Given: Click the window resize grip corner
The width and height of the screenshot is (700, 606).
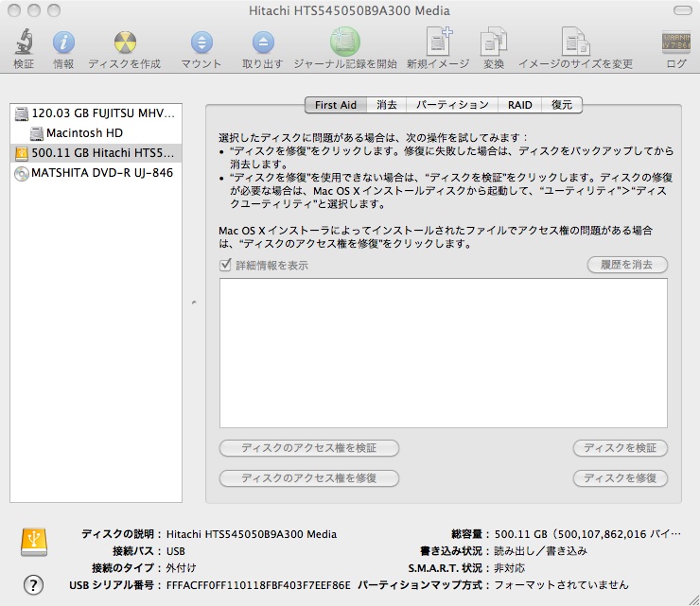Looking at the screenshot, I should (693, 599).
